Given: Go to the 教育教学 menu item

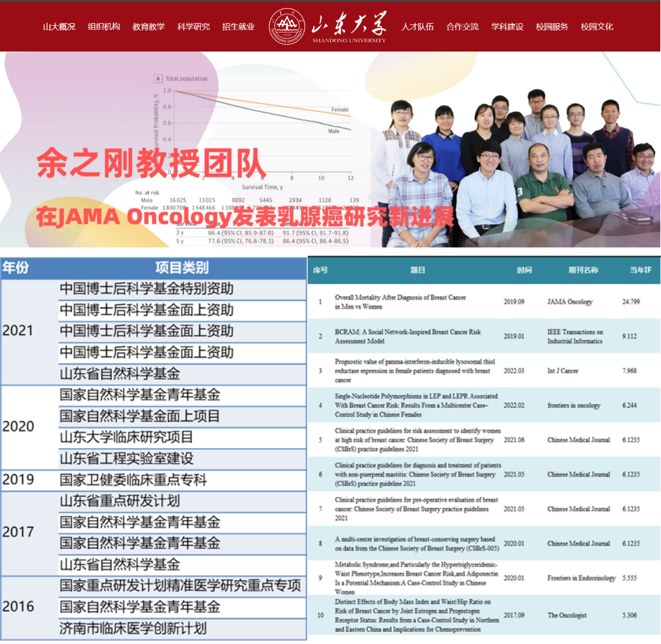Looking at the screenshot, I should 148,27.
